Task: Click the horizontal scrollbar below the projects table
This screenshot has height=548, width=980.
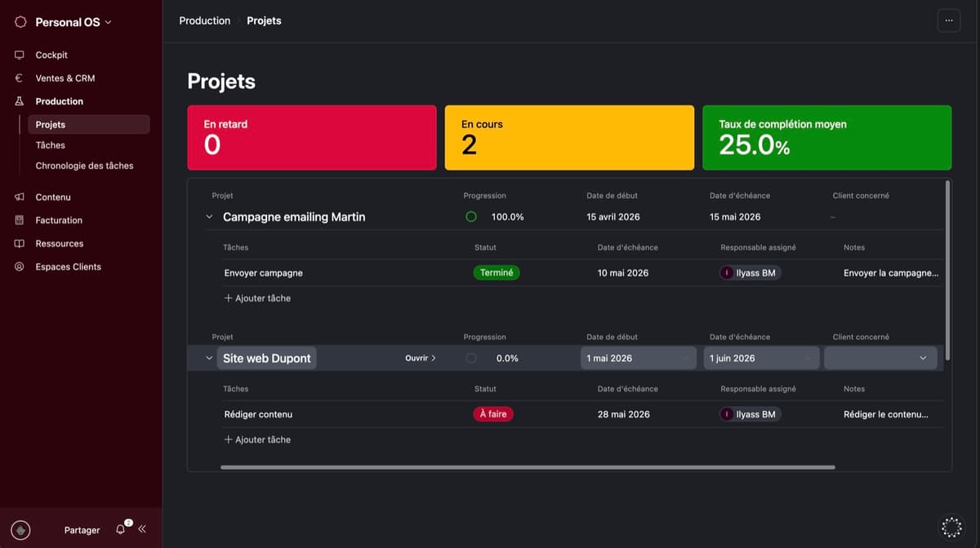Action: 528,467
